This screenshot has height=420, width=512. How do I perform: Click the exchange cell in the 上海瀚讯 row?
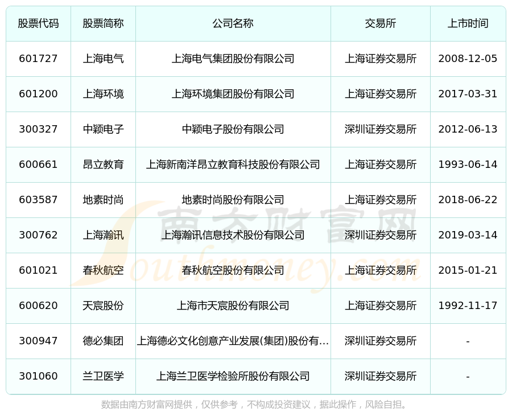[381, 235]
